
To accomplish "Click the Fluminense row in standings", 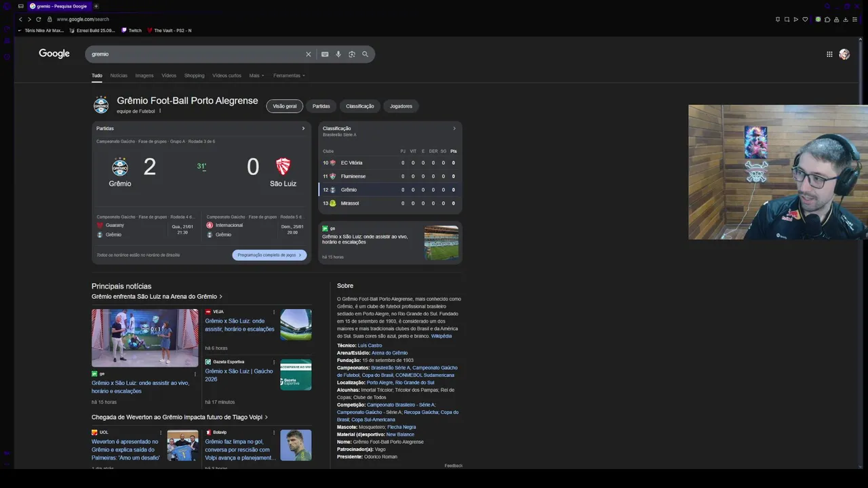I will tap(391, 176).
